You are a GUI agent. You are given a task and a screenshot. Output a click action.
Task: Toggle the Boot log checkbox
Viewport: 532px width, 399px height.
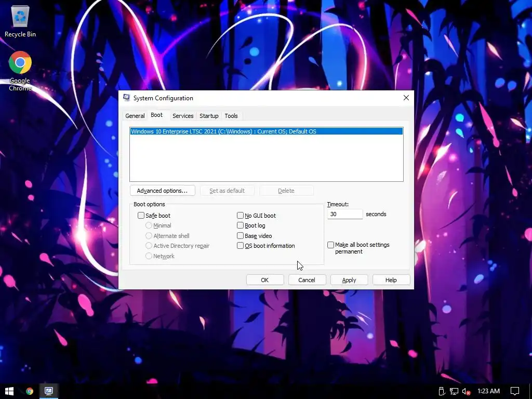(240, 225)
